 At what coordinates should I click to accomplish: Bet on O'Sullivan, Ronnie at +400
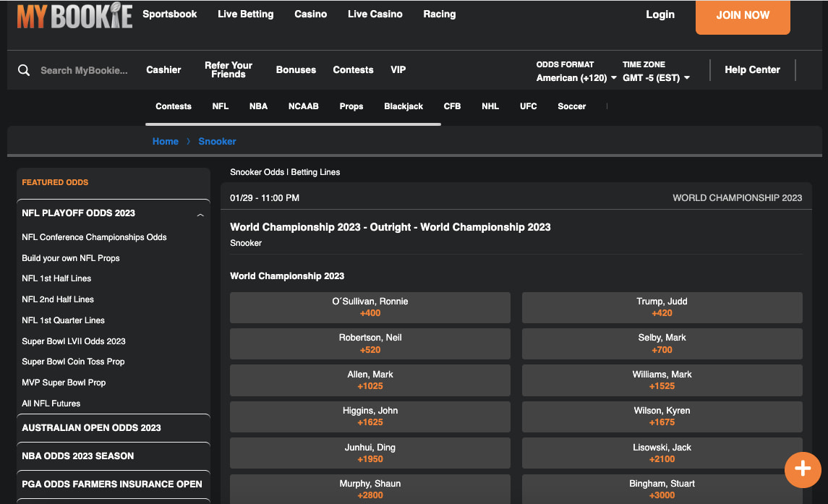(x=370, y=307)
